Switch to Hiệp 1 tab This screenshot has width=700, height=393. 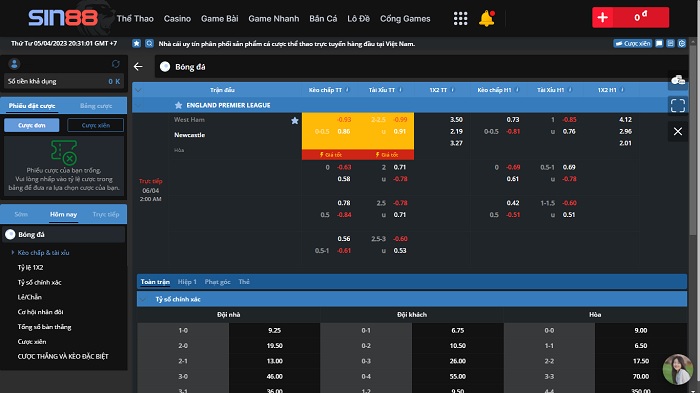[x=187, y=282]
